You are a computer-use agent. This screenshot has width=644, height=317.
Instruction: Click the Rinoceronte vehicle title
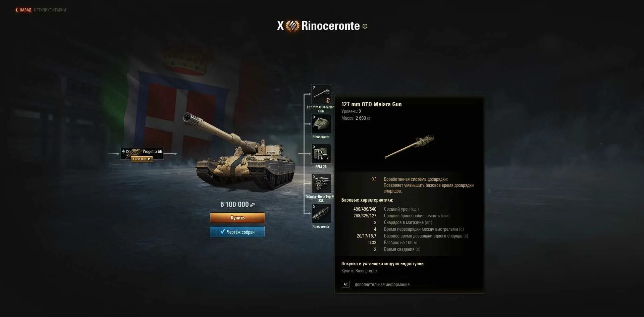point(330,26)
